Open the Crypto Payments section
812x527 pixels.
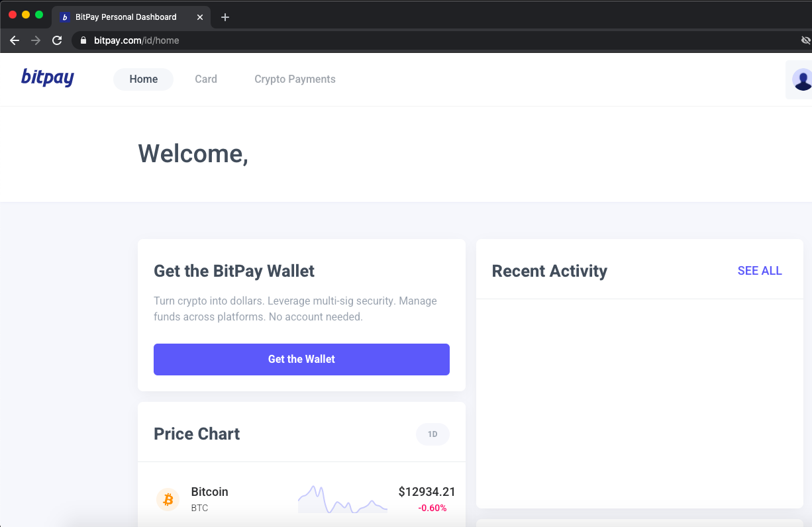(295, 79)
